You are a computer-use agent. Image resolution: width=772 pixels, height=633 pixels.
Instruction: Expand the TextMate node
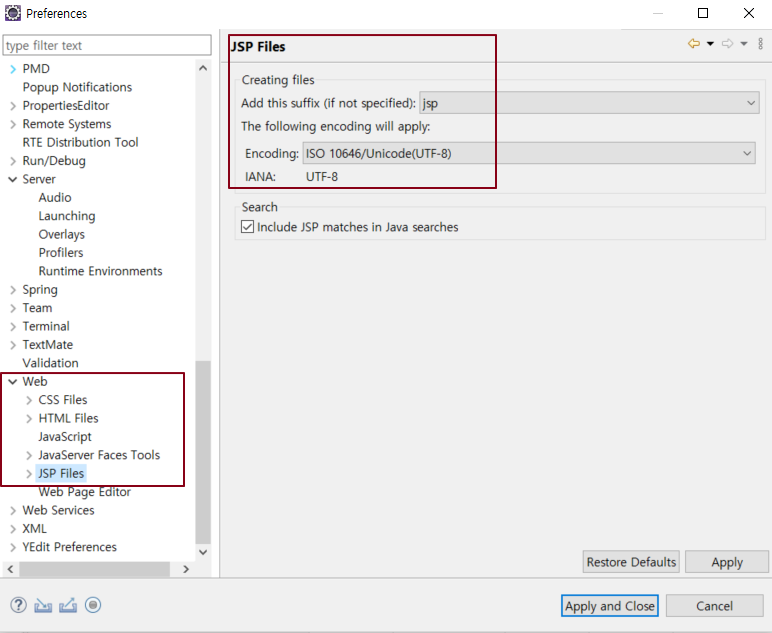click(13, 345)
